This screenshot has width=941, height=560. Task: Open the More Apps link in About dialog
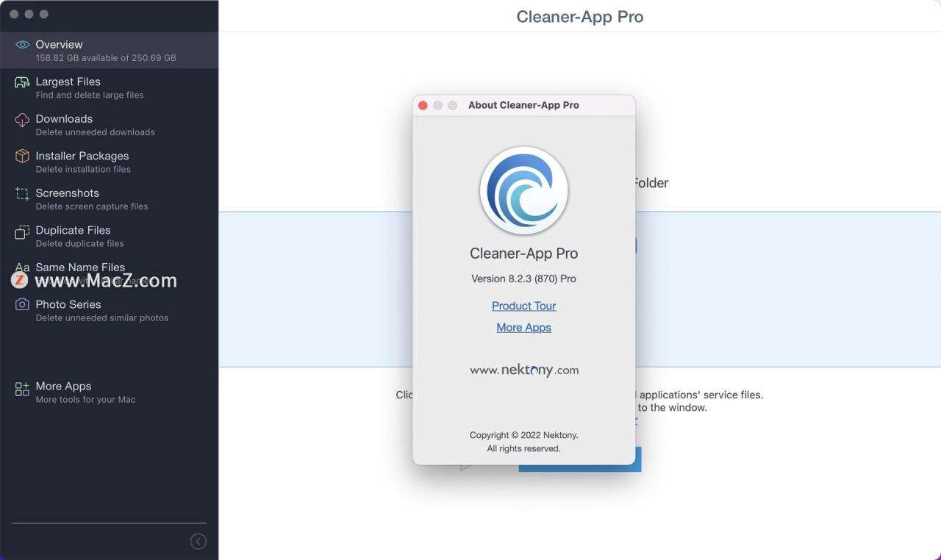(x=524, y=328)
